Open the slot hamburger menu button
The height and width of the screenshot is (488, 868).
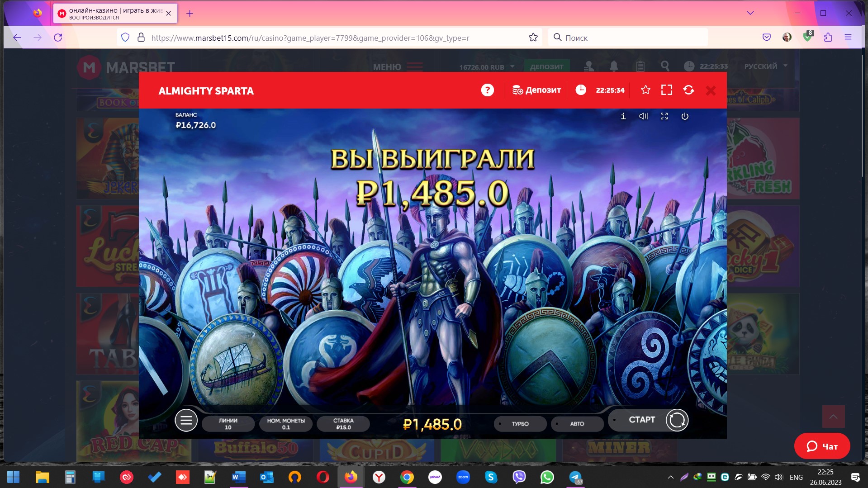(x=186, y=420)
